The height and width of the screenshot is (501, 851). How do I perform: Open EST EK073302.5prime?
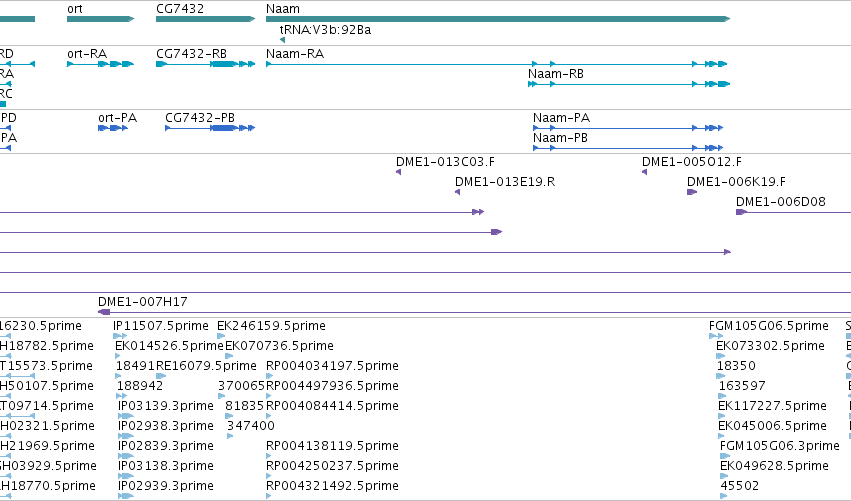(x=770, y=346)
